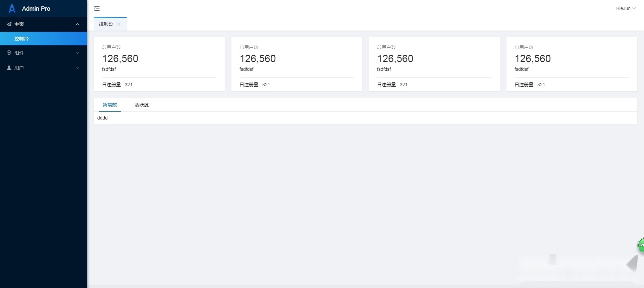The width and height of the screenshot is (644, 288).
Task: Switch to the 活跃度 tab
Action: point(142,105)
